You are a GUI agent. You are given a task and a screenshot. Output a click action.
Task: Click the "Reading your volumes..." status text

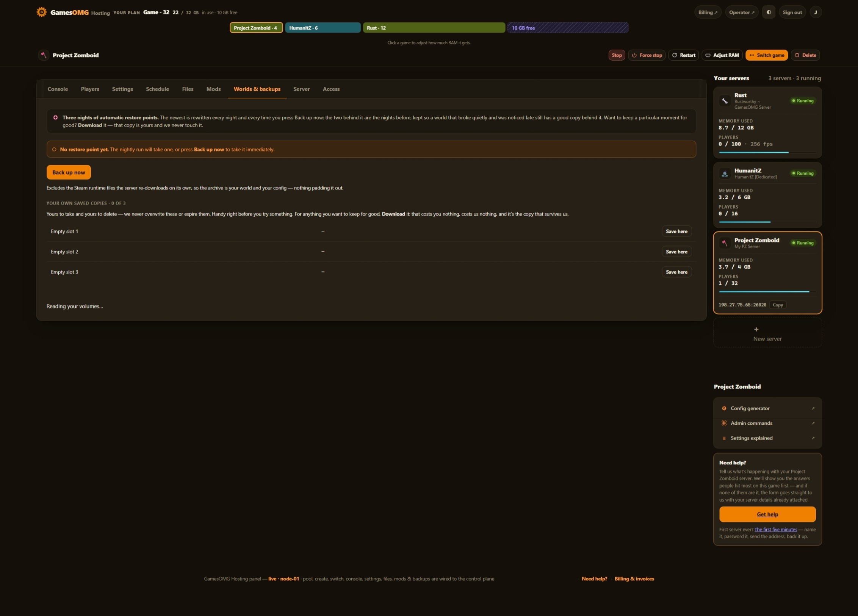75,306
